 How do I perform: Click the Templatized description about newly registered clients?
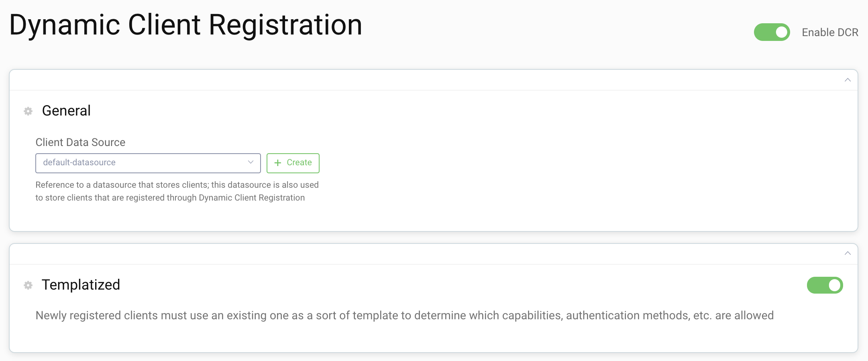[404, 316]
